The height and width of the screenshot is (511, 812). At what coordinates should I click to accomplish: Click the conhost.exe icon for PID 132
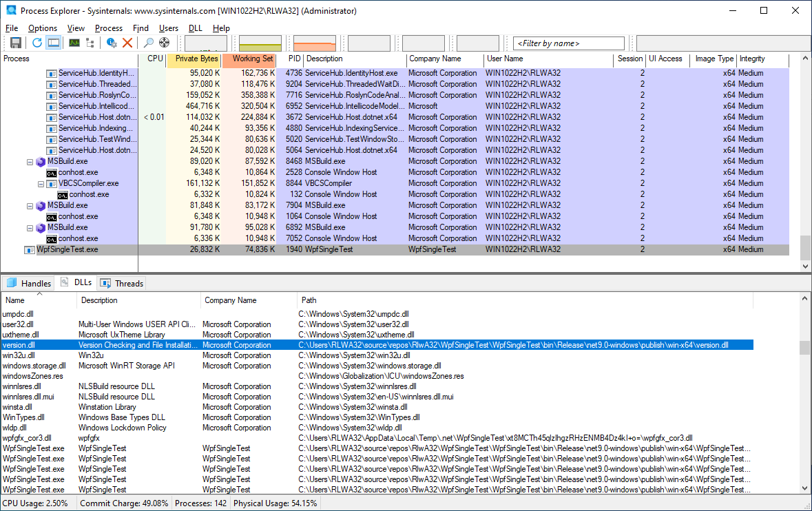(63, 195)
